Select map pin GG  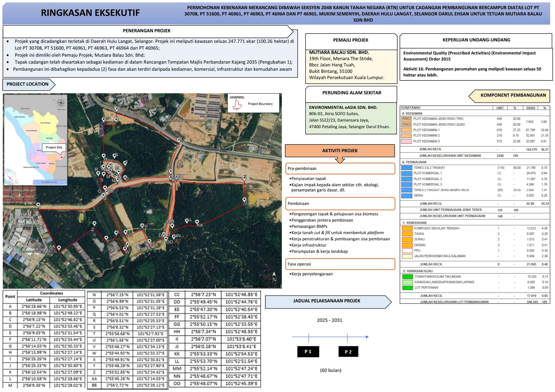[126, 232]
